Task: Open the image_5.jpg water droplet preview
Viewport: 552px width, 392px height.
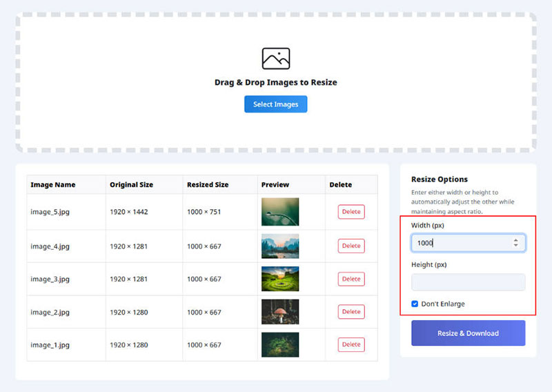Action: [280, 212]
